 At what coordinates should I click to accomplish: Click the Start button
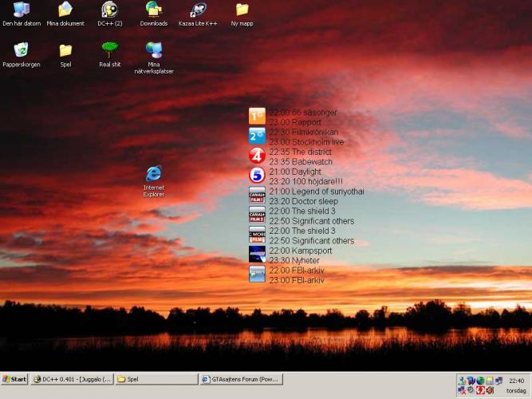tap(14, 379)
